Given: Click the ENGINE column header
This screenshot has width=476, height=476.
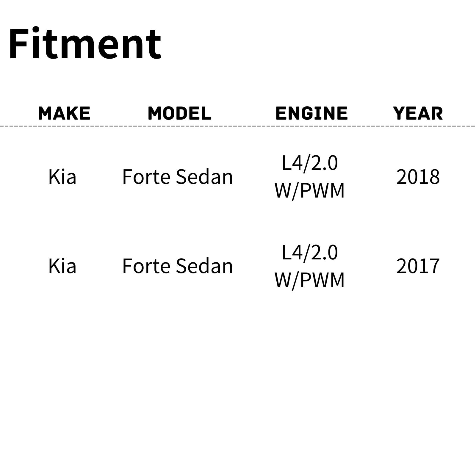Looking at the screenshot, I should point(311,113).
